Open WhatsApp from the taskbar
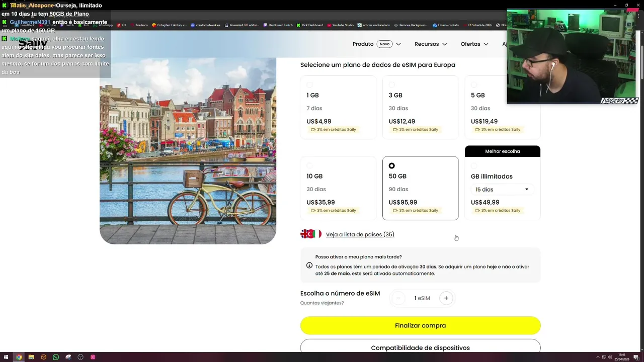644x362 pixels. (56, 357)
